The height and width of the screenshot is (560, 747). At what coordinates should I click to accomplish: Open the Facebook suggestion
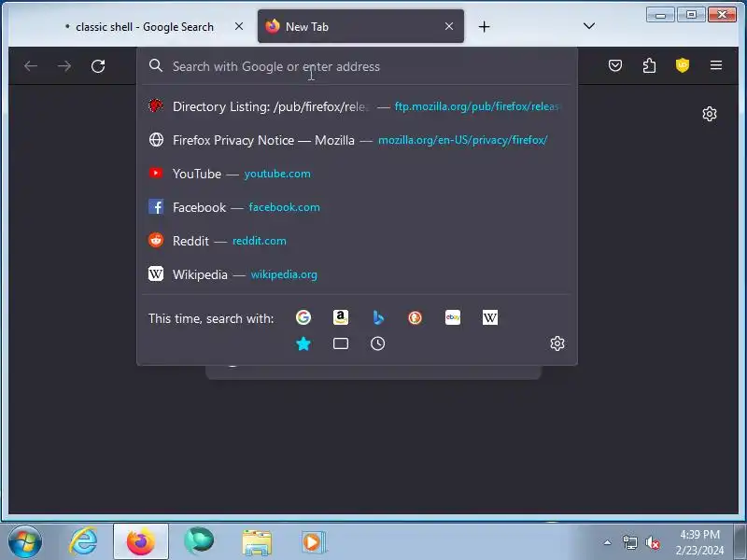tap(357, 207)
